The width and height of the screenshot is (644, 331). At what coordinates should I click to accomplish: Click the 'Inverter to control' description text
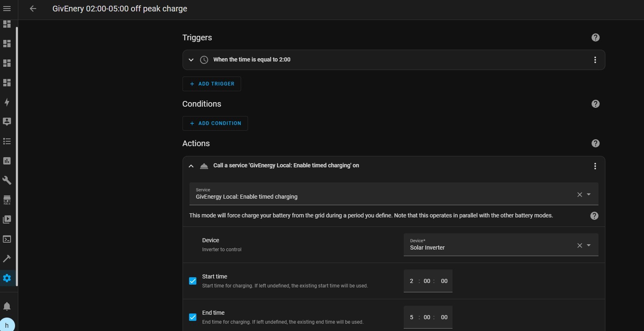(x=222, y=250)
